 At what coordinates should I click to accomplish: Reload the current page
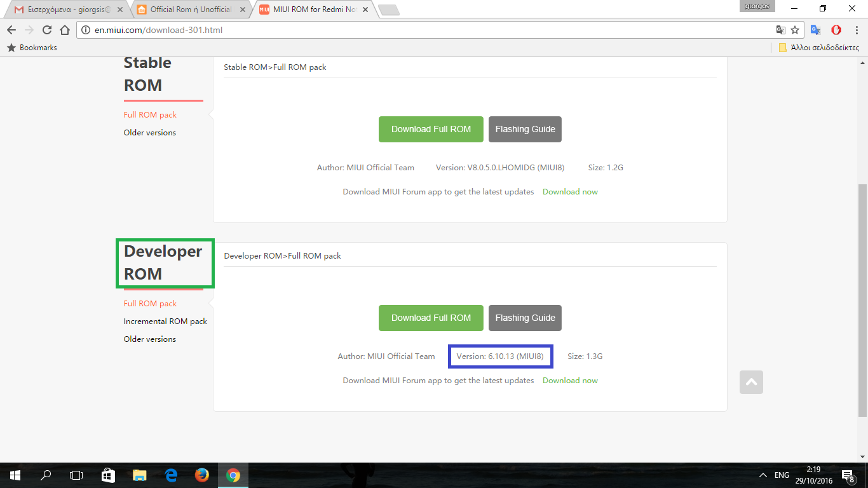coord(46,30)
